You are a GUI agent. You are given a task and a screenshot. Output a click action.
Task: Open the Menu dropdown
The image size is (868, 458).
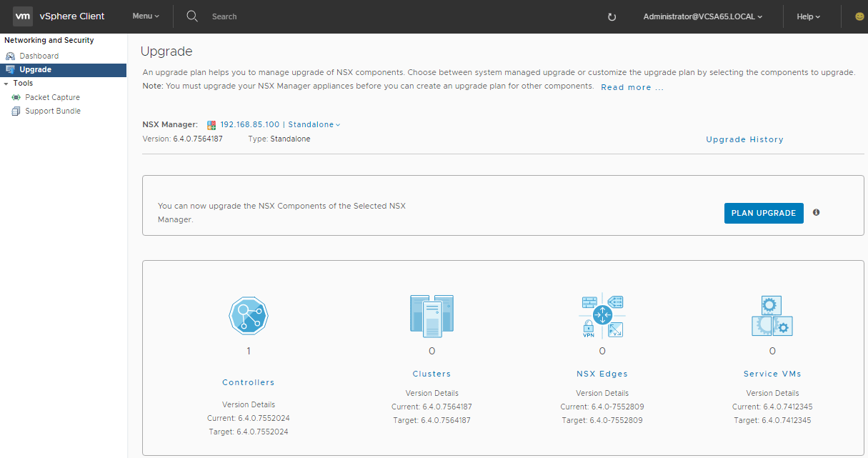coord(146,16)
